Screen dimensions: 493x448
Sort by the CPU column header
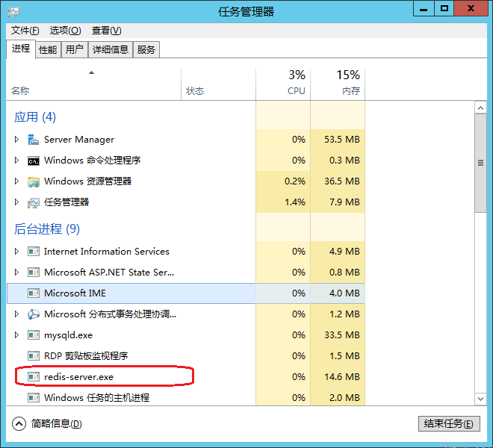[283, 84]
